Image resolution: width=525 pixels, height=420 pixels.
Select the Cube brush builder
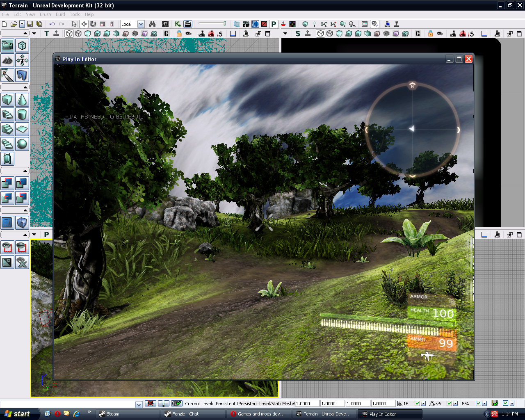click(x=7, y=100)
